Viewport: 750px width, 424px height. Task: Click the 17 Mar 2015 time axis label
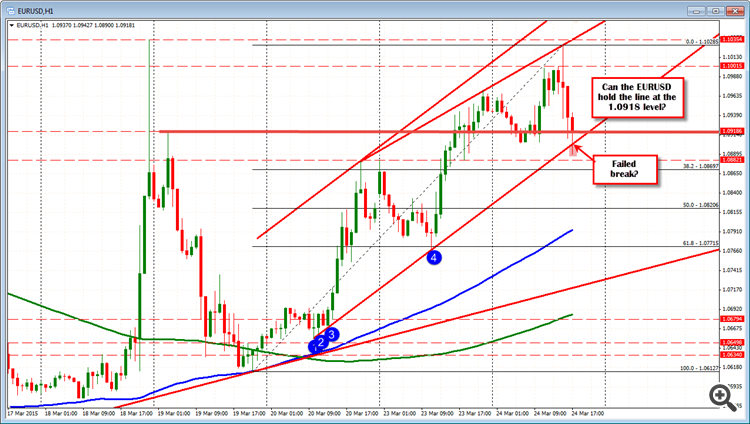[x=22, y=413]
